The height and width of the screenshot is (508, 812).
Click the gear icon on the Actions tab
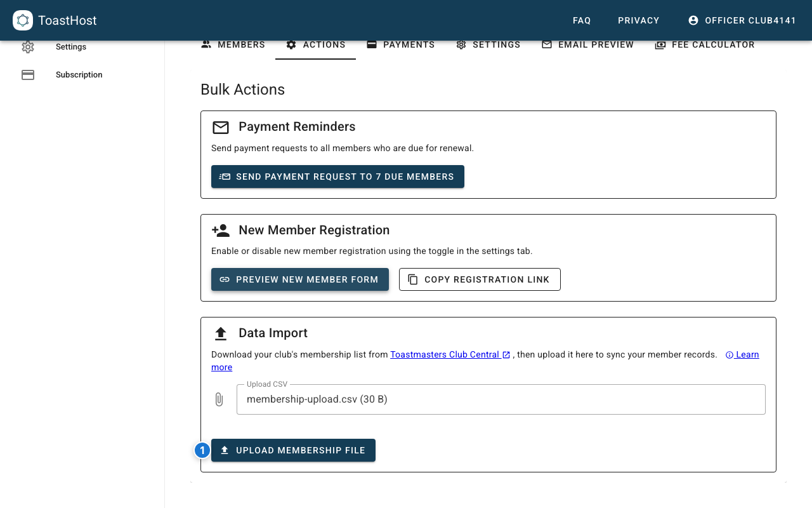291,44
